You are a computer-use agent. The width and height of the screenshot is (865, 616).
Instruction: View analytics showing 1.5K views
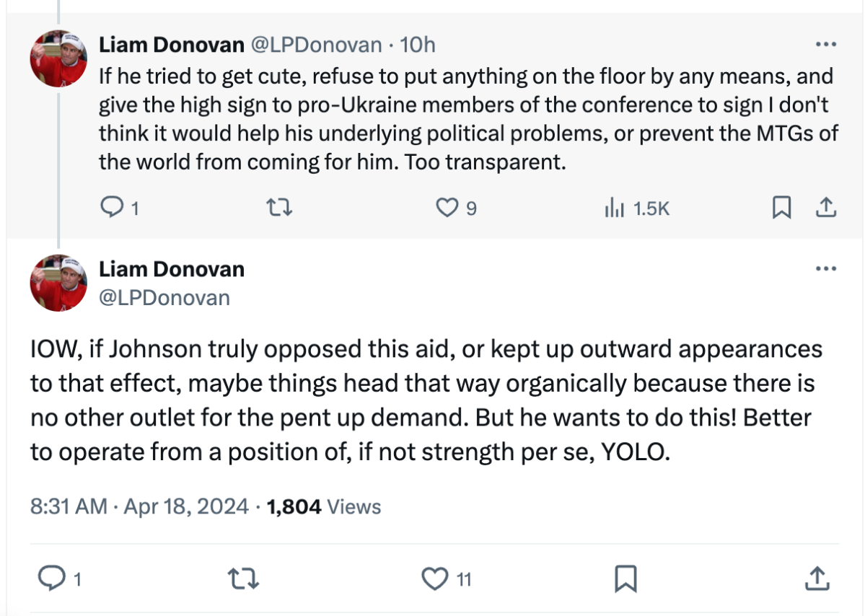615,208
